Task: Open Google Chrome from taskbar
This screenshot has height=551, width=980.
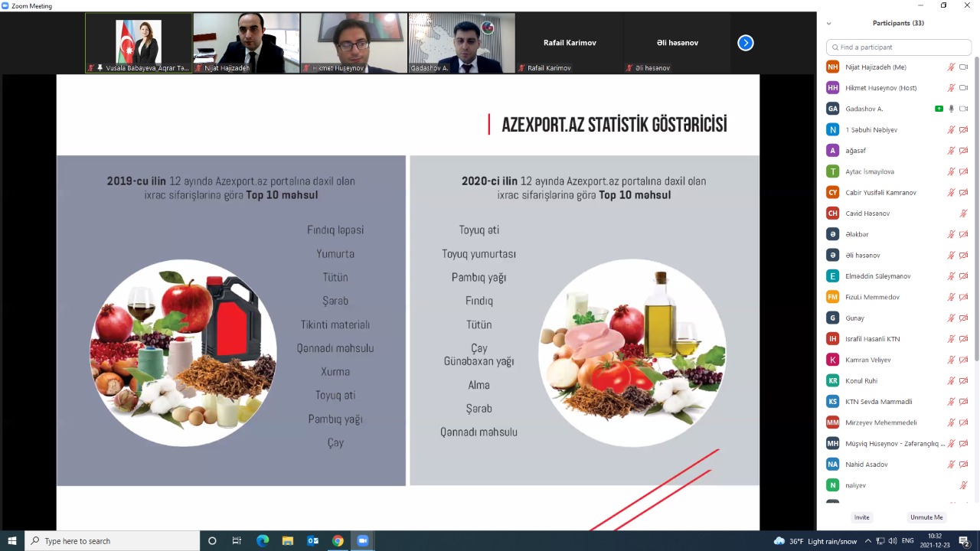Action: (338, 541)
